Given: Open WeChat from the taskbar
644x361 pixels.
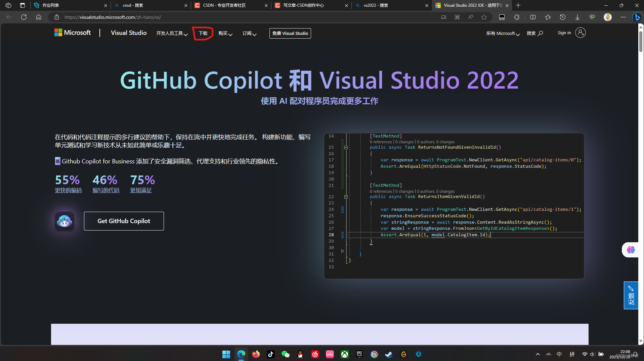Looking at the screenshot, I should pyautogui.click(x=286, y=354).
